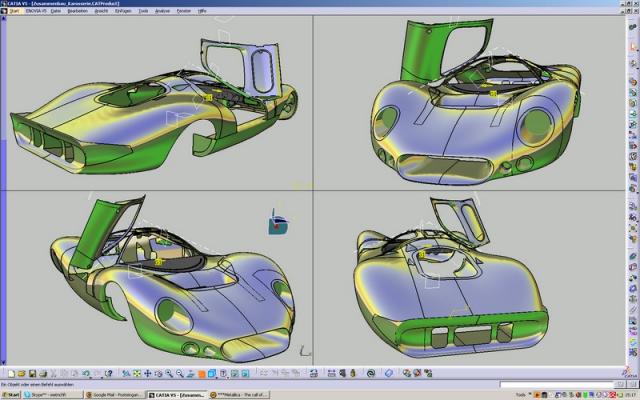Screen dimensions: 640x400
Task: Create a new document with the New icon
Action: click(11, 373)
